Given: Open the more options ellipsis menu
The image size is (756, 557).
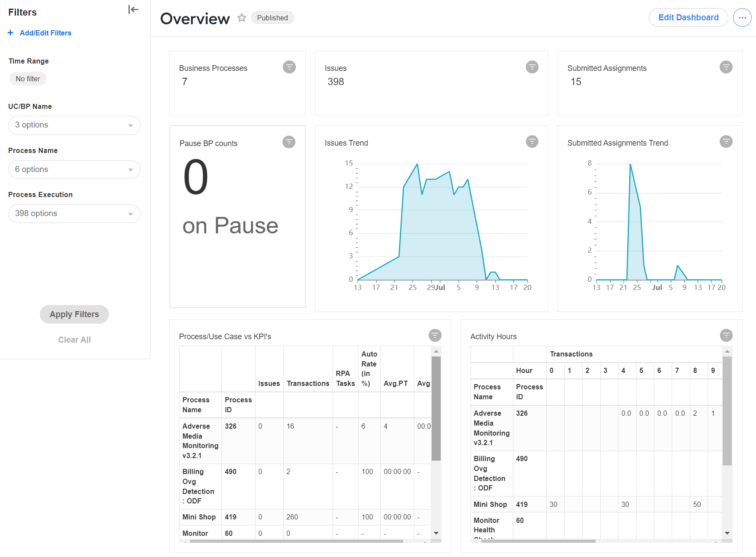Looking at the screenshot, I should (742, 18).
